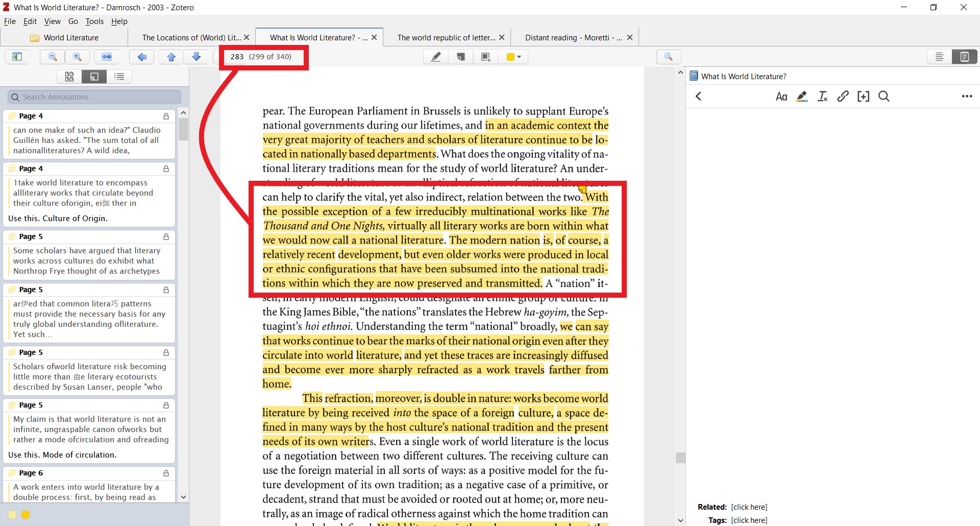Toggle the lock on the first Page 4 annotation
980x526 pixels.
tap(166, 116)
